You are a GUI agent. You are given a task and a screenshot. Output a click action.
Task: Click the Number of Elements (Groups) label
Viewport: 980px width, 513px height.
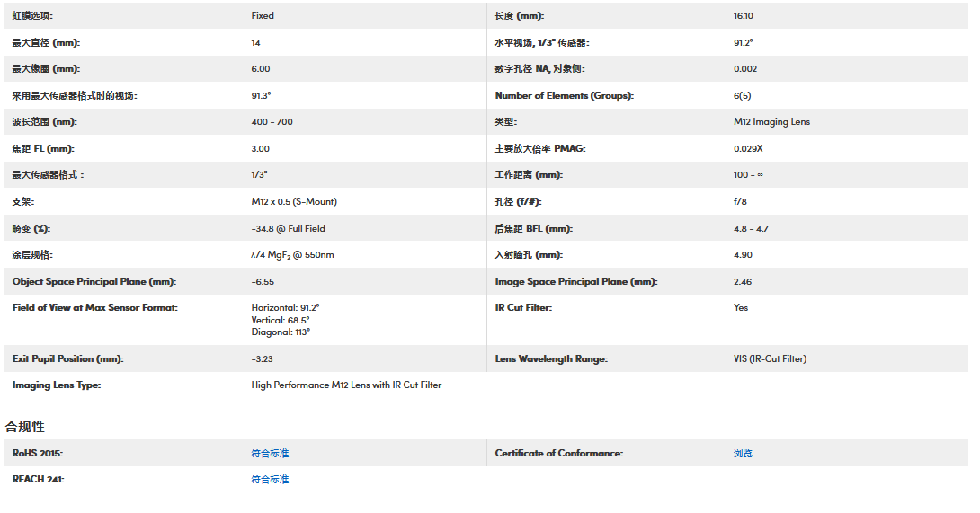pyautogui.click(x=564, y=96)
